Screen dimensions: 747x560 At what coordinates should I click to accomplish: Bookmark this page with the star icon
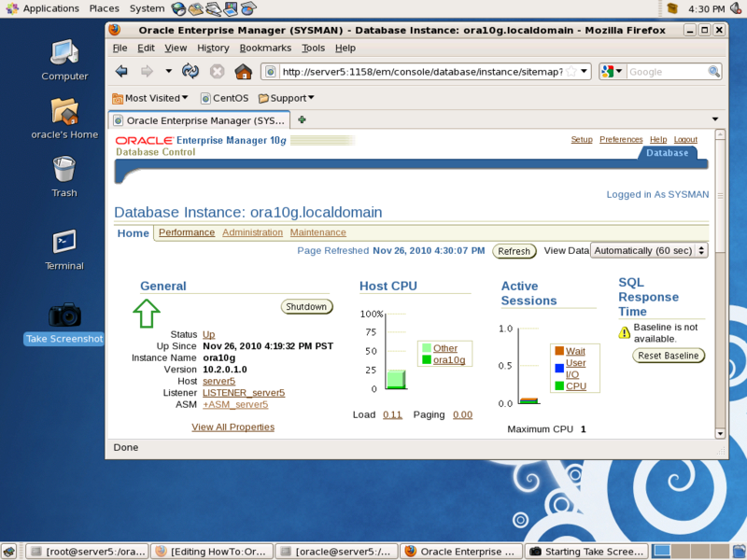point(571,72)
